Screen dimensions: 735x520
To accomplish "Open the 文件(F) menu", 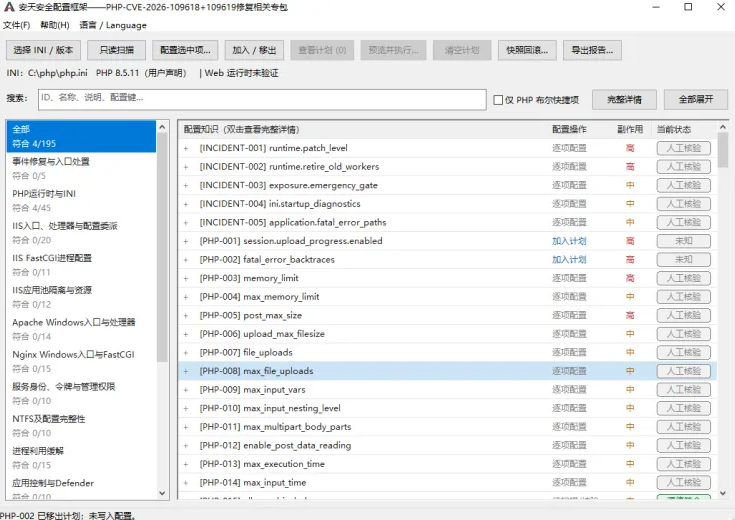I will point(16,25).
